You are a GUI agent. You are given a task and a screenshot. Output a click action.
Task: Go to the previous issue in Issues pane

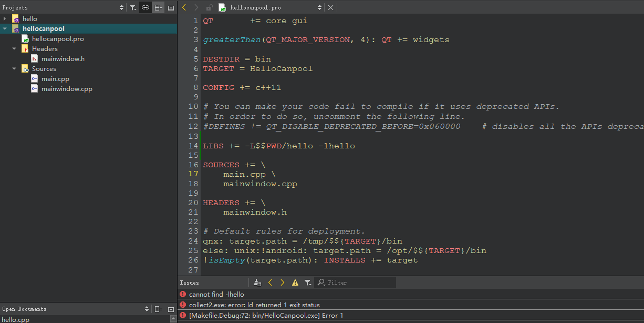(270, 282)
